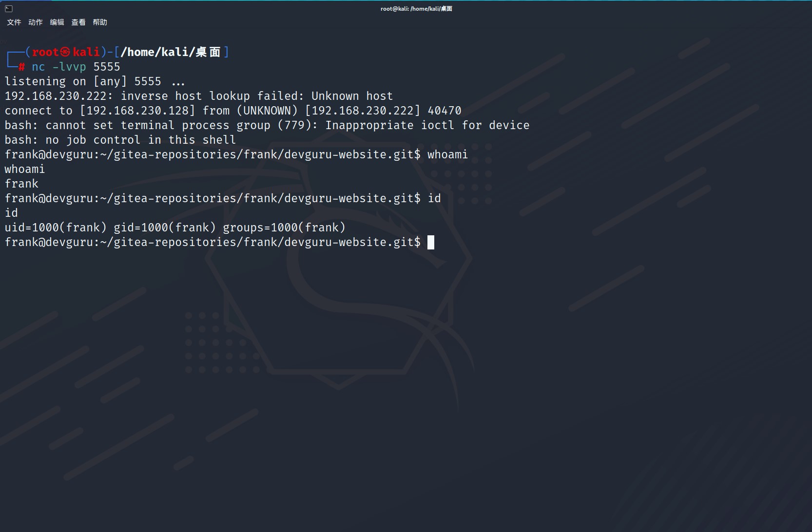Click the terminal icon in the title bar
Viewport: 812px width, 532px height.
(8, 8)
